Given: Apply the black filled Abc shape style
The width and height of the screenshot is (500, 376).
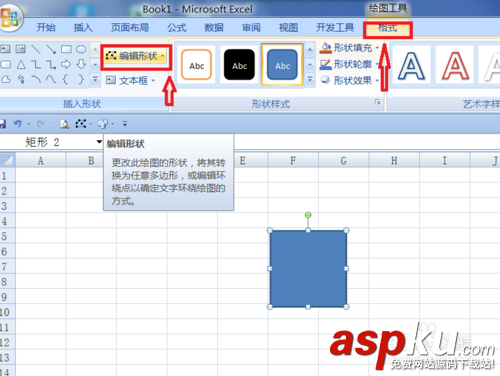Looking at the screenshot, I should click(x=240, y=65).
